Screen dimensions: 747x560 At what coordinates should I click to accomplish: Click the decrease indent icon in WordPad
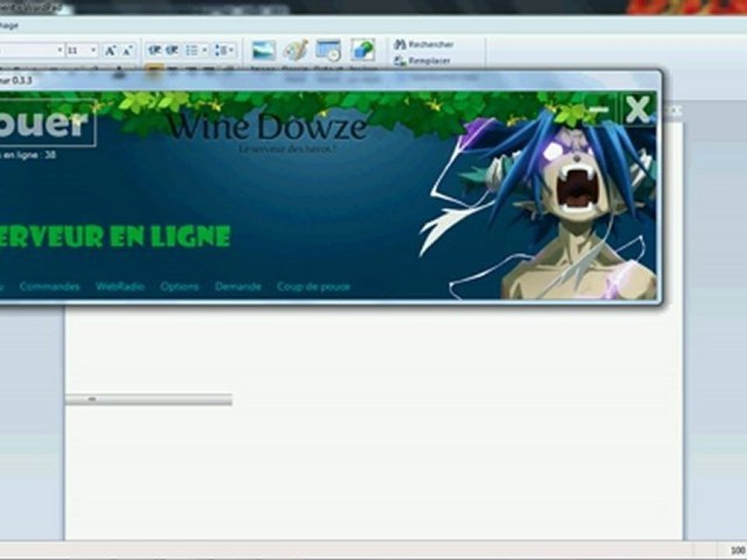(x=154, y=50)
